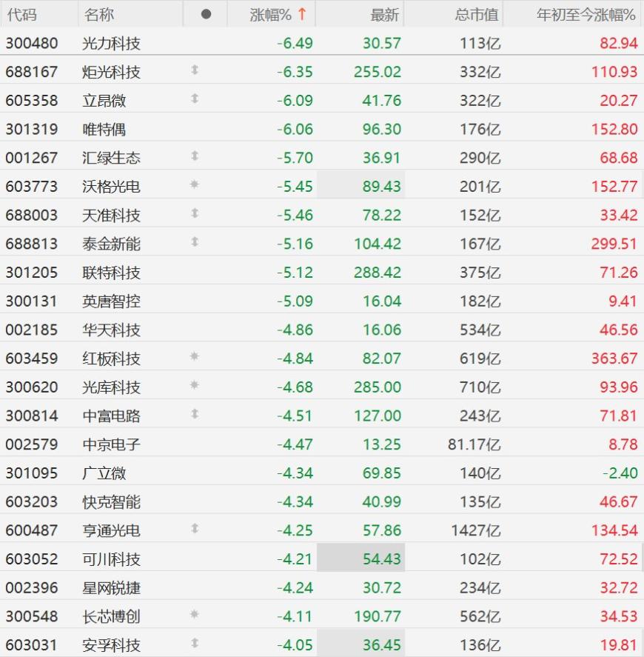Sort by 代码 column header

click(x=21, y=15)
